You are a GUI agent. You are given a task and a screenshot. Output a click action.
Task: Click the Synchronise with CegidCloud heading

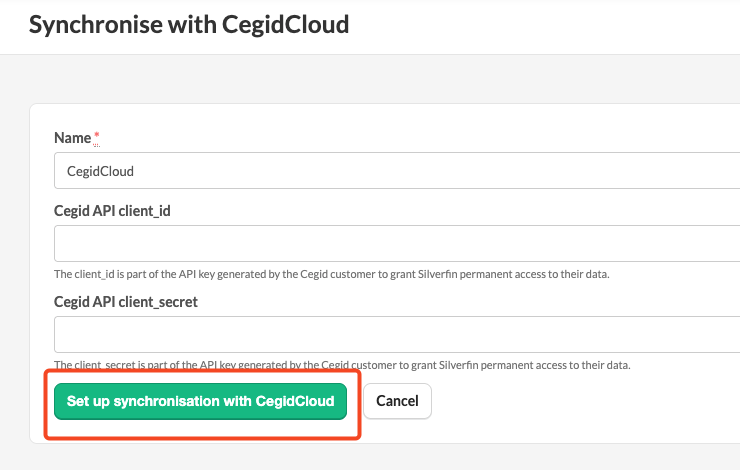(x=189, y=24)
